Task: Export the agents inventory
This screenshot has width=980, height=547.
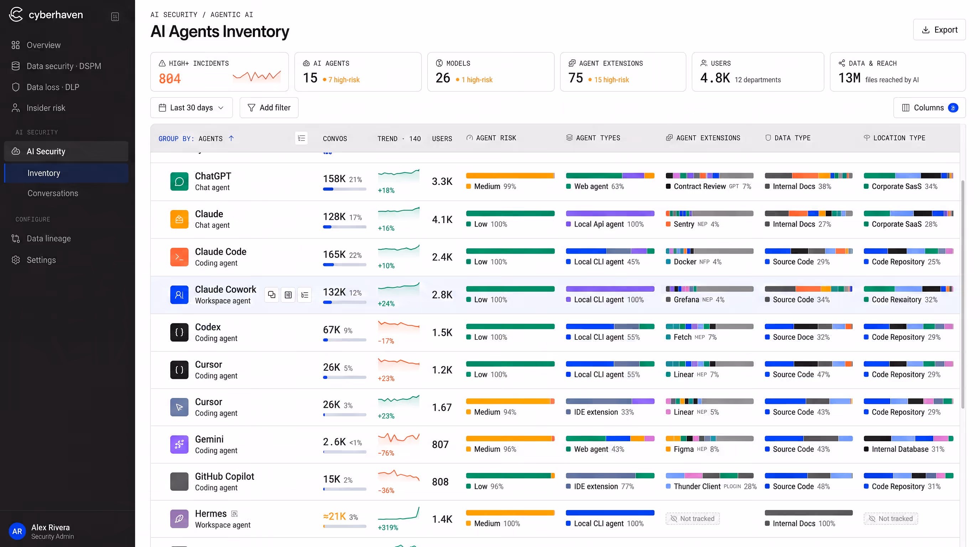Action: click(x=939, y=30)
